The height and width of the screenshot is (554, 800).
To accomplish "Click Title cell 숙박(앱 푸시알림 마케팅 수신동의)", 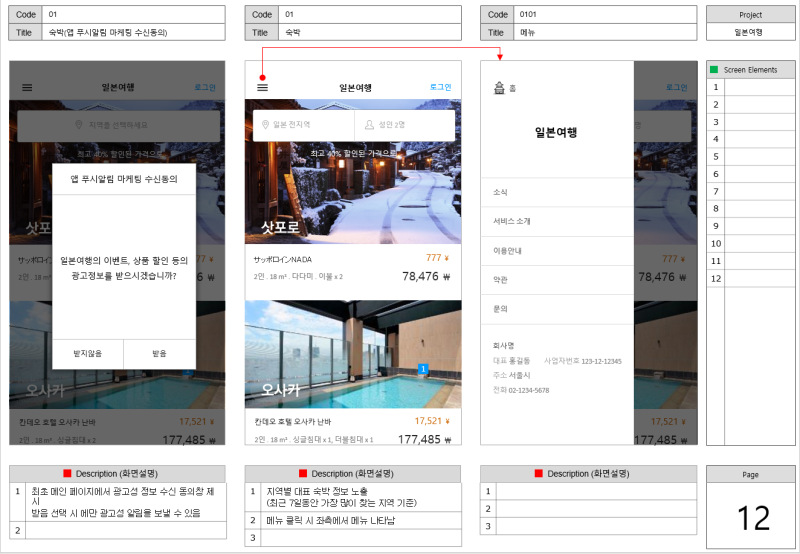I will (133, 32).
